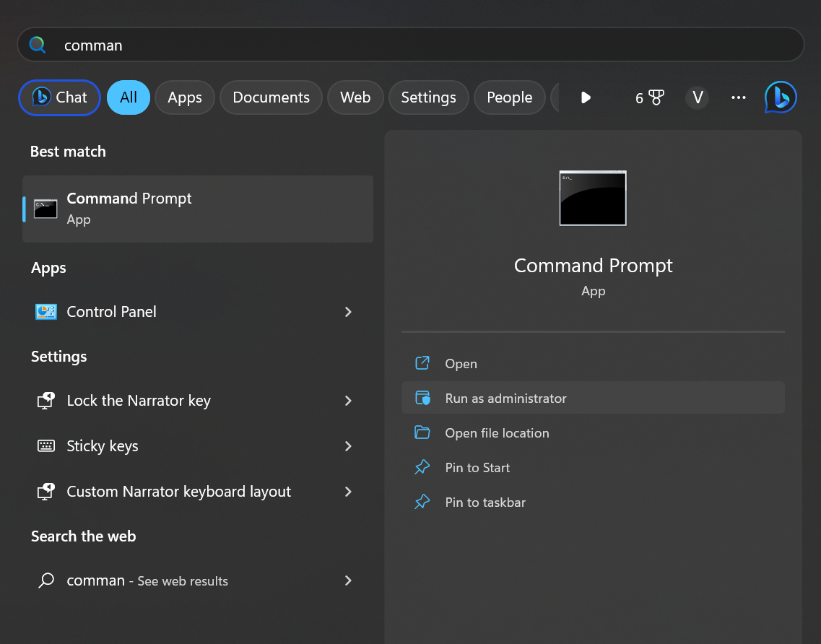The width and height of the screenshot is (821, 644).
Task: Switch to the Apps filter tab
Action: click(x=185, y=97)
